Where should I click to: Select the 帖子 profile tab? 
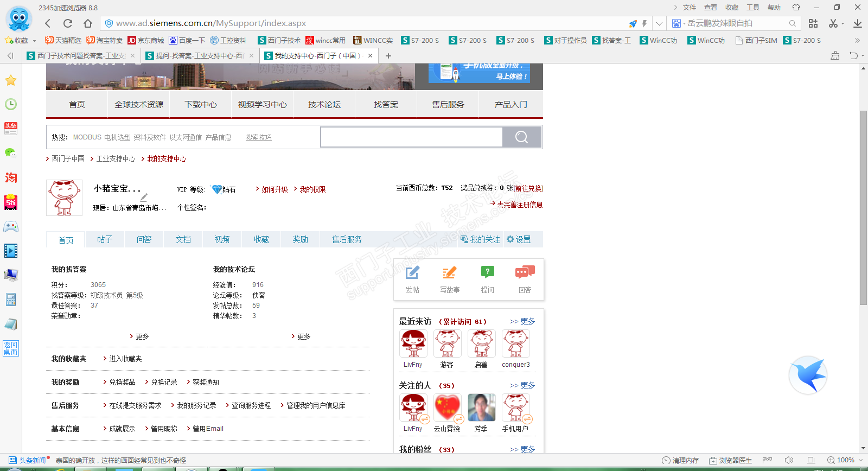105,239
